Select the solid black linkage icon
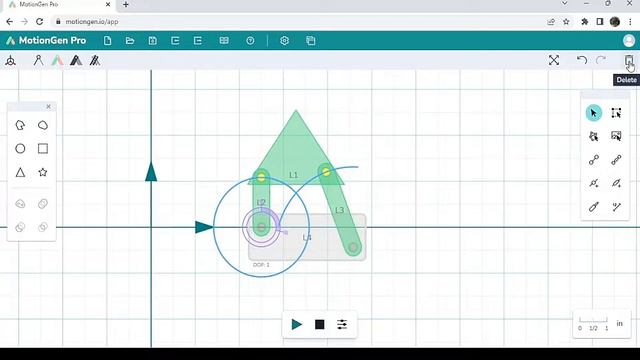The height and width of the screenshot is (360, 640). point(76,60)
